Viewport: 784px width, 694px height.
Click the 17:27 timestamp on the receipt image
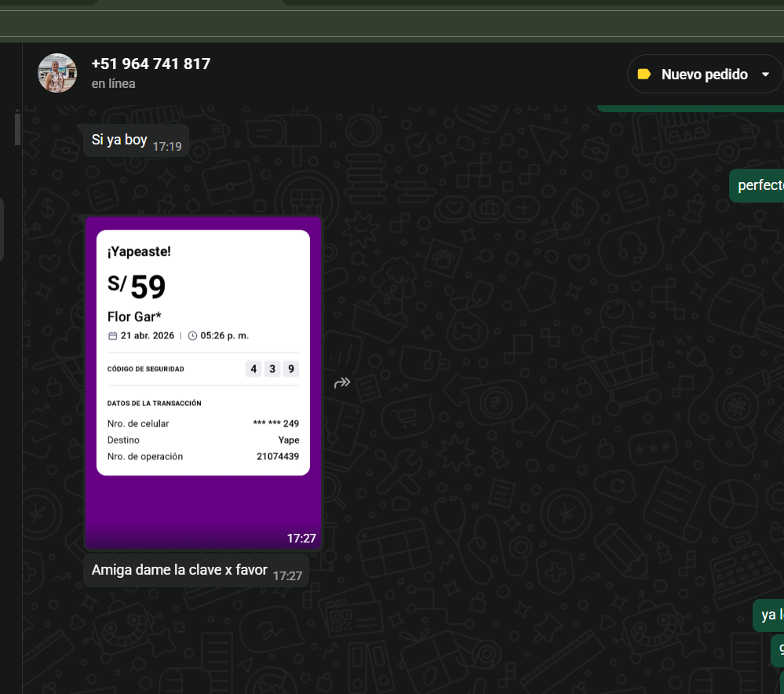[301, 539]
